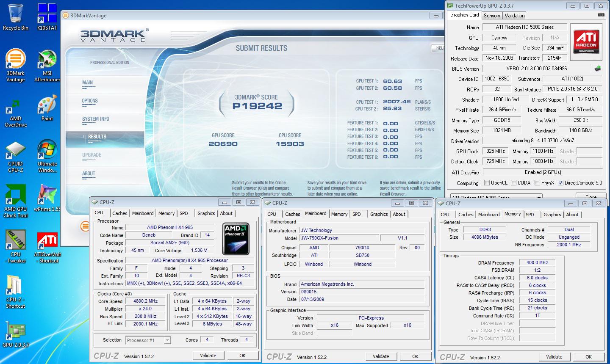Open SYSTEM INFO in 3DMark Vantage
The width and height of the screenshot is (610, 364).
[x=96, y=119]
